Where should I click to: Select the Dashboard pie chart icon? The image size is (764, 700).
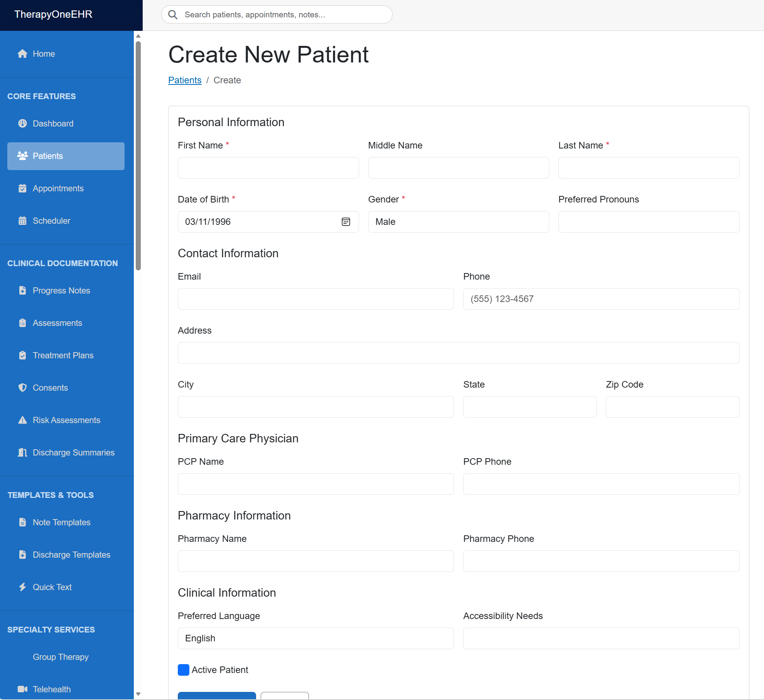point(23,123)
